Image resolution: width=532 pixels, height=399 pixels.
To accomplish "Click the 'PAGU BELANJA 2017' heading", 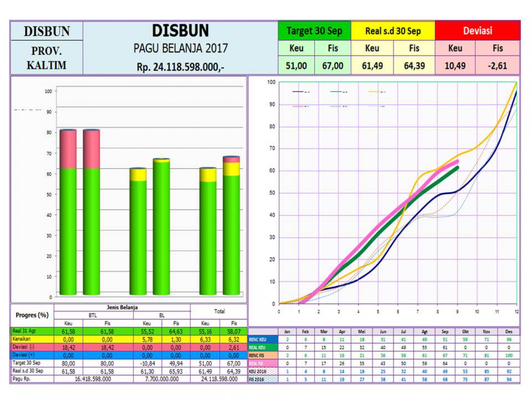I will tap(180, 48).
